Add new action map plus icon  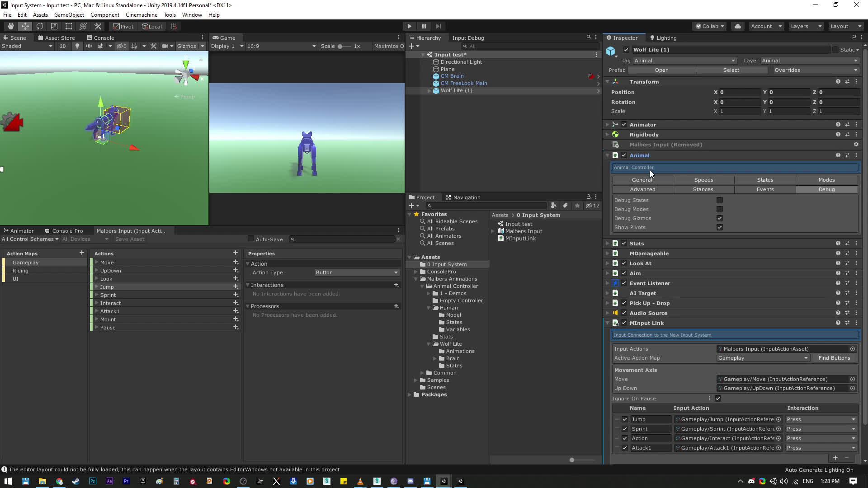click(82, 253)
